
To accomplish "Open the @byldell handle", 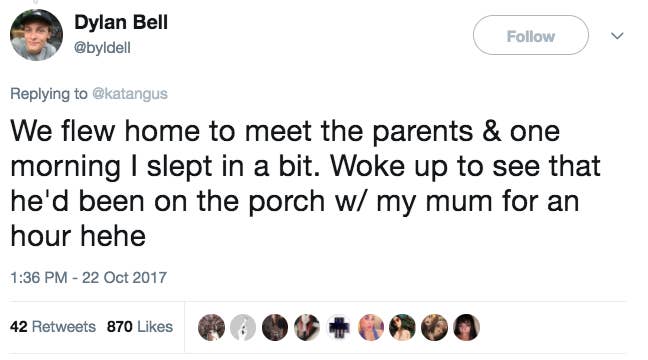I will pos(102,48).
